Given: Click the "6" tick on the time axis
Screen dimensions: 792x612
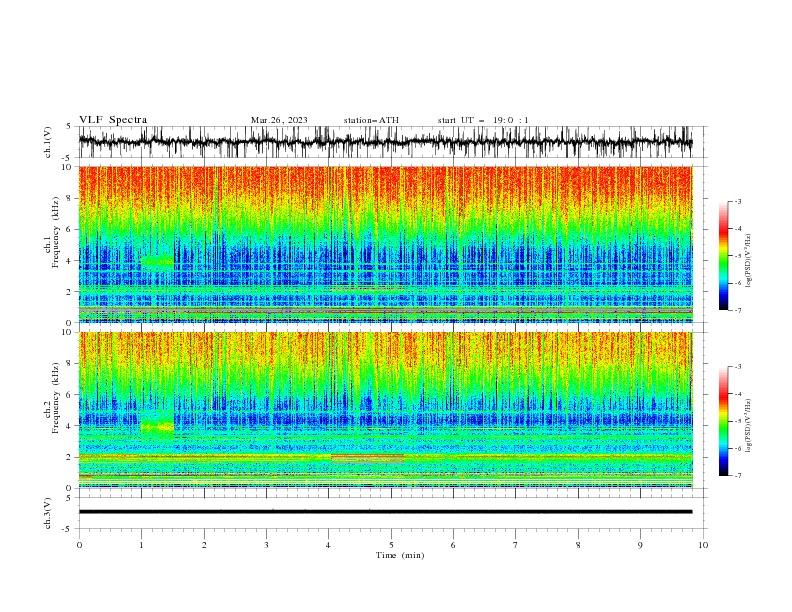Looking at the screenshot, I should pyautogui.click(x=454, y=545).
